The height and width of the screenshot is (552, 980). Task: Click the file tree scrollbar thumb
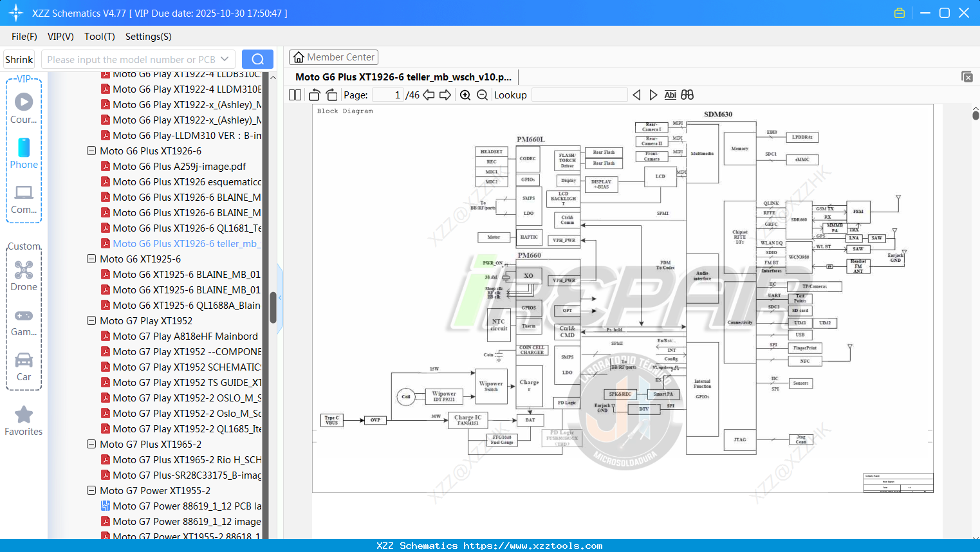pos(273,308)
